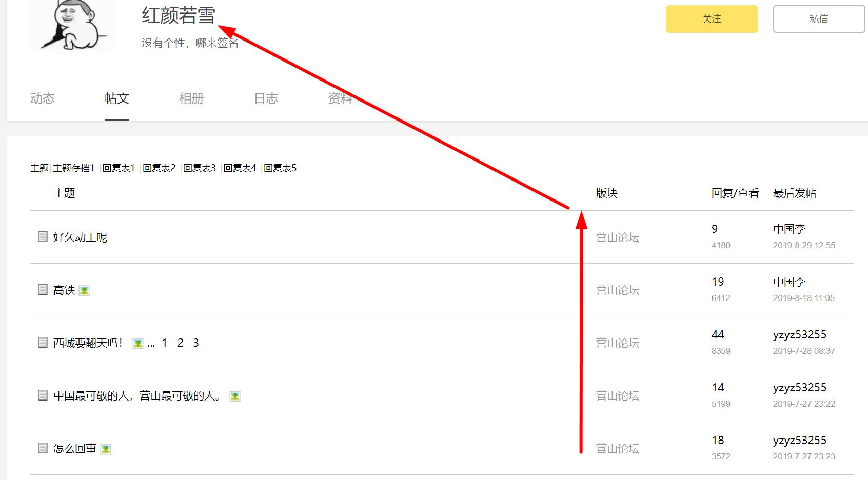
Task: Click the image attachment icon after 怎么回事
Action: tap(106, 449)
